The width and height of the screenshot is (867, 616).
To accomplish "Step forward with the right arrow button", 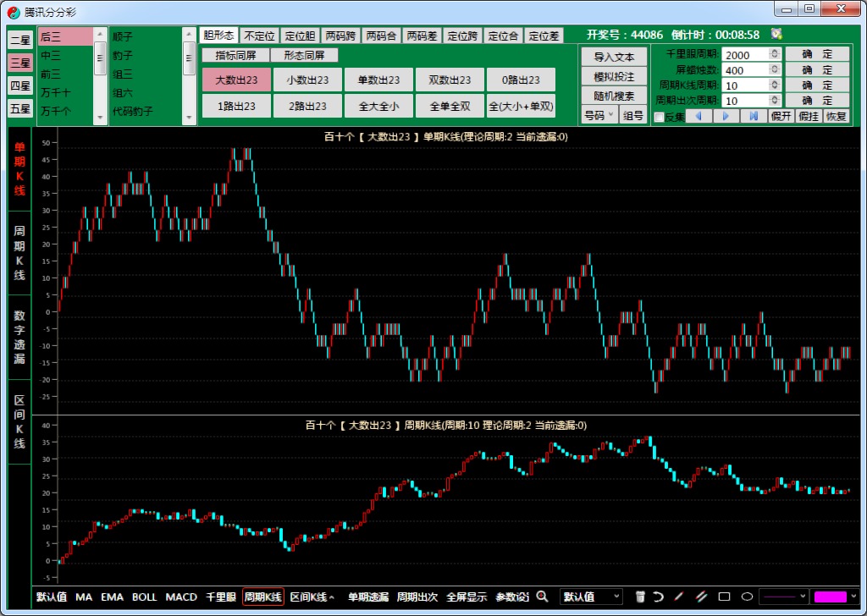I will [726, 116].
